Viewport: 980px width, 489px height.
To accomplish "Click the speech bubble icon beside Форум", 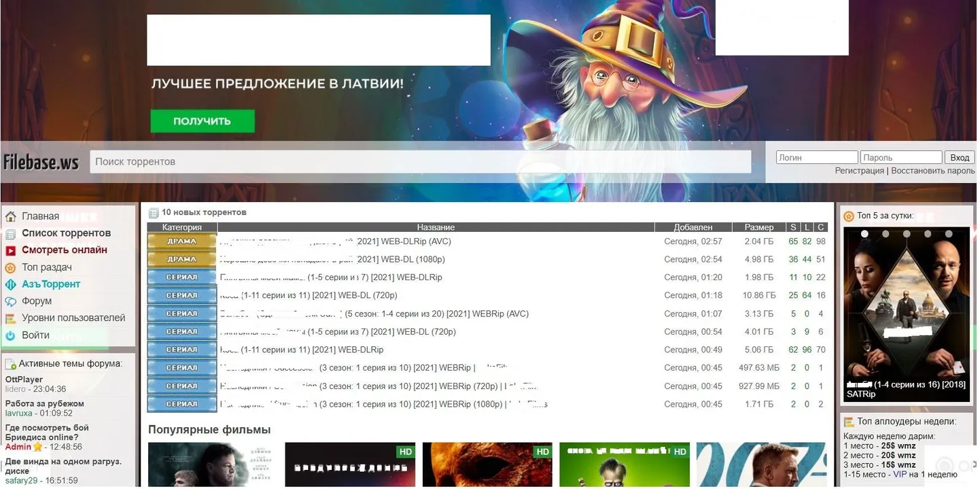I will (10, 301).
